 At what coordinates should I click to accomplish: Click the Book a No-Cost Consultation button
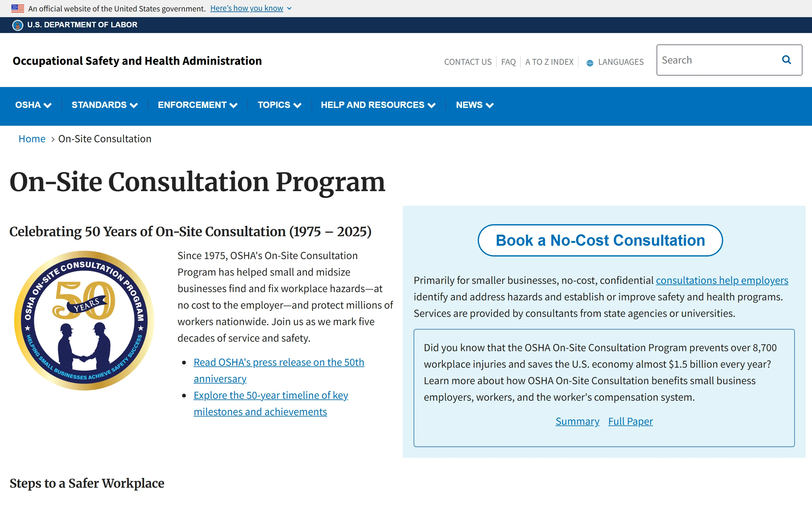pyautogui.click(x=600, y=240)
